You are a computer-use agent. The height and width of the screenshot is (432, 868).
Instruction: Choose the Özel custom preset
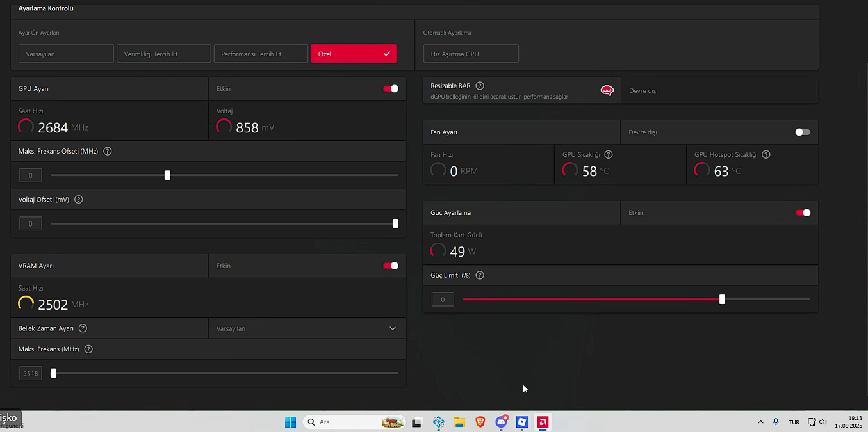[354, 54]
